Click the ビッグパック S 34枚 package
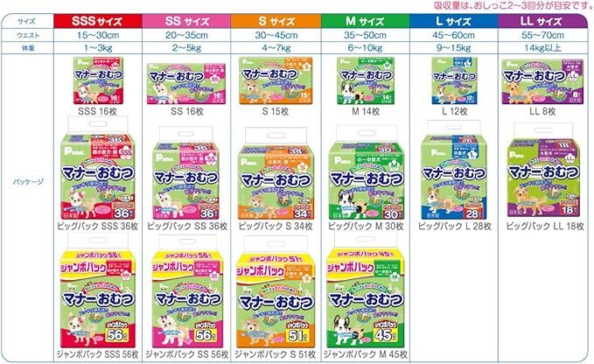Image resolution: width=594 pixels, height=364 pixels. pyautogui.click(x=276, y=173)
